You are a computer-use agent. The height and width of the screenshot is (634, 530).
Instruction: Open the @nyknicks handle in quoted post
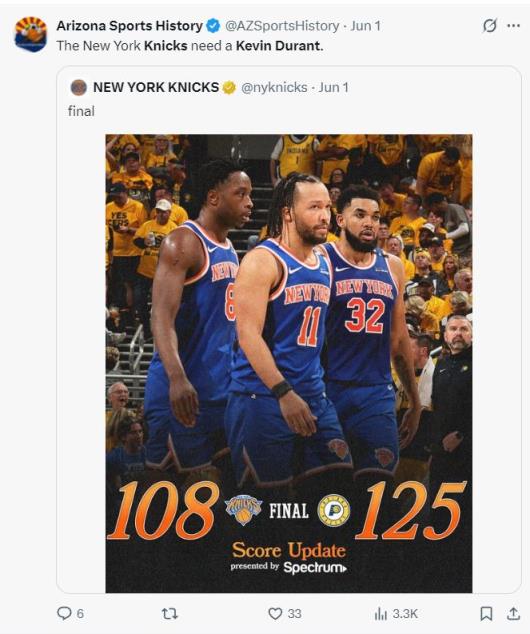[274, 87]
